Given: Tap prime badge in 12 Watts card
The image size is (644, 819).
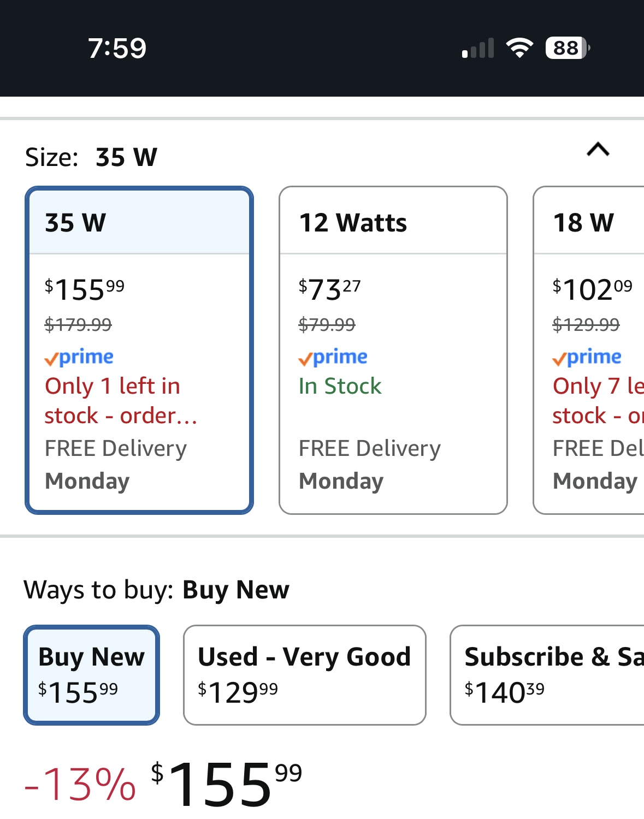Looking at the screenshot, I should pos(333,357).
